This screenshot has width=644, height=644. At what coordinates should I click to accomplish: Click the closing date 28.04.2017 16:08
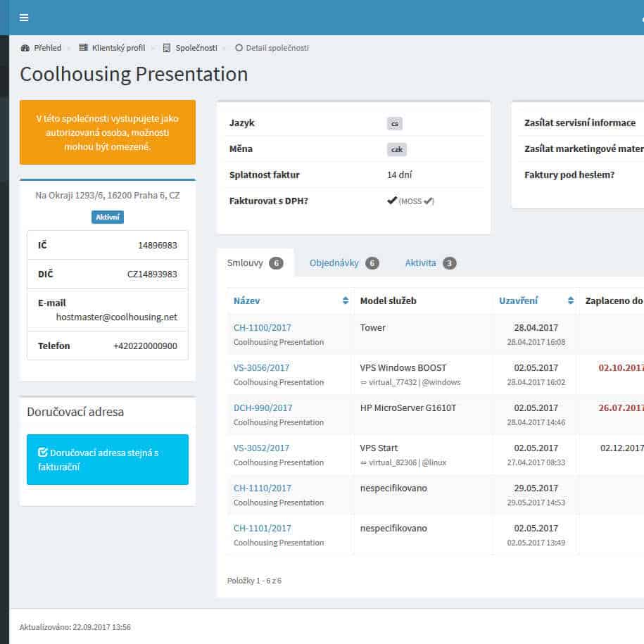tap(536, 342)
